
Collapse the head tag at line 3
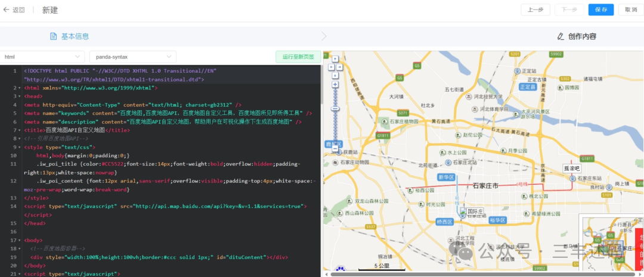19,97
